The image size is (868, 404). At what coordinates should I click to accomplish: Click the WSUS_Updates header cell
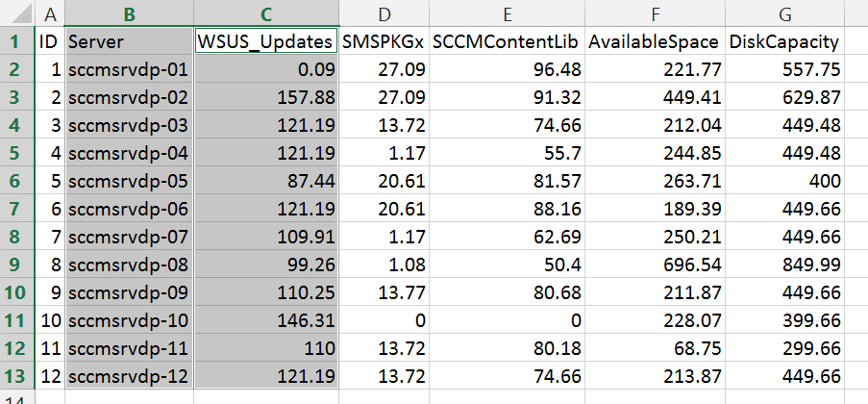265,41
